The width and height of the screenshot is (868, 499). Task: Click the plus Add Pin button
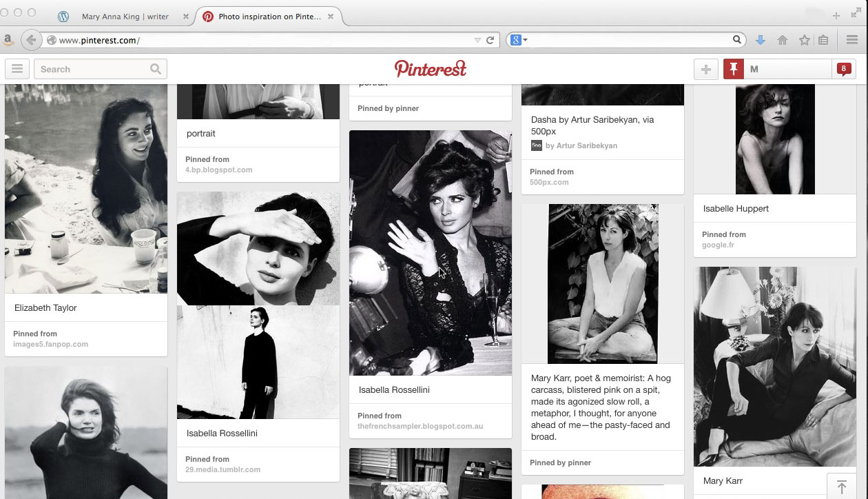click(705, 69)
